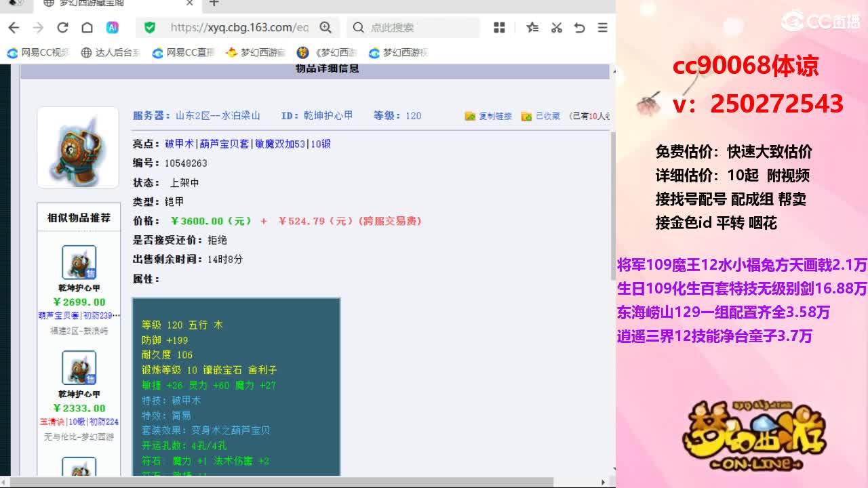Open a new browser tab

pyautogui.click(x=214, y=3)
